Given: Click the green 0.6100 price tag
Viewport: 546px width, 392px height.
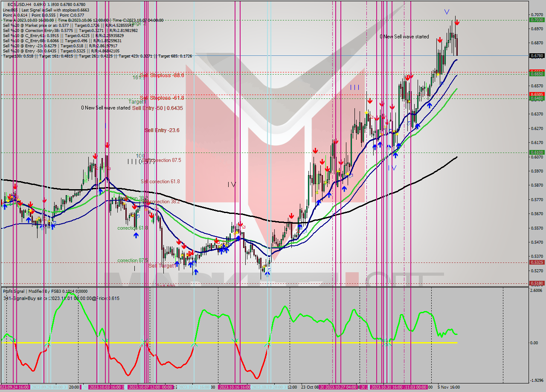Looking at the screenshot, I should coord(537,152).
